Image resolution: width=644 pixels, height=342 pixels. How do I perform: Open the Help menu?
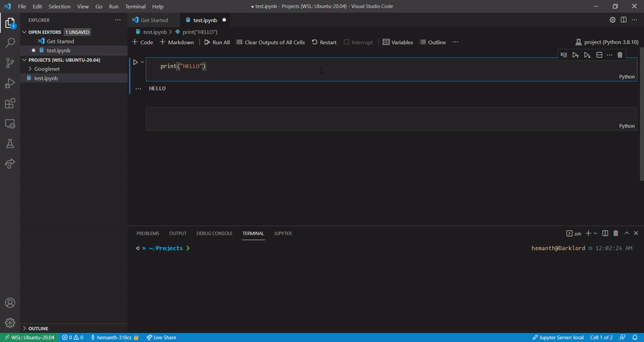point(157,6)
